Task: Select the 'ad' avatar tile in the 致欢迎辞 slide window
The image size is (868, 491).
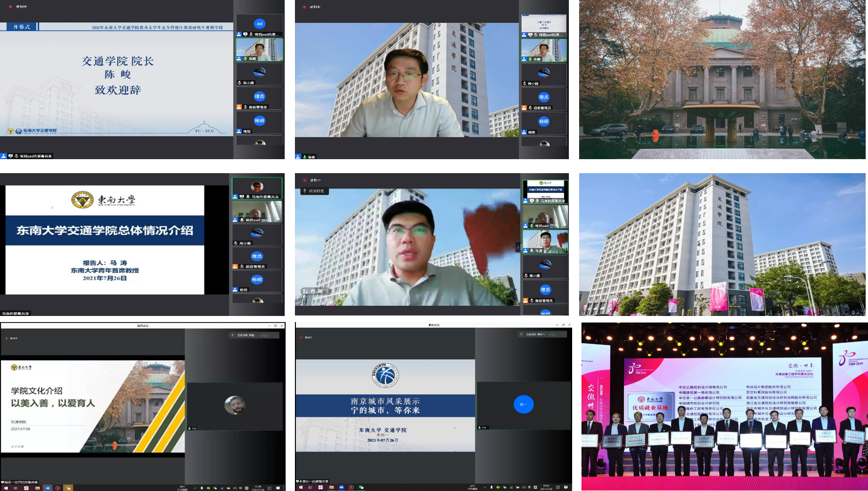Action: pyautogui.click(x=259, y=26)
